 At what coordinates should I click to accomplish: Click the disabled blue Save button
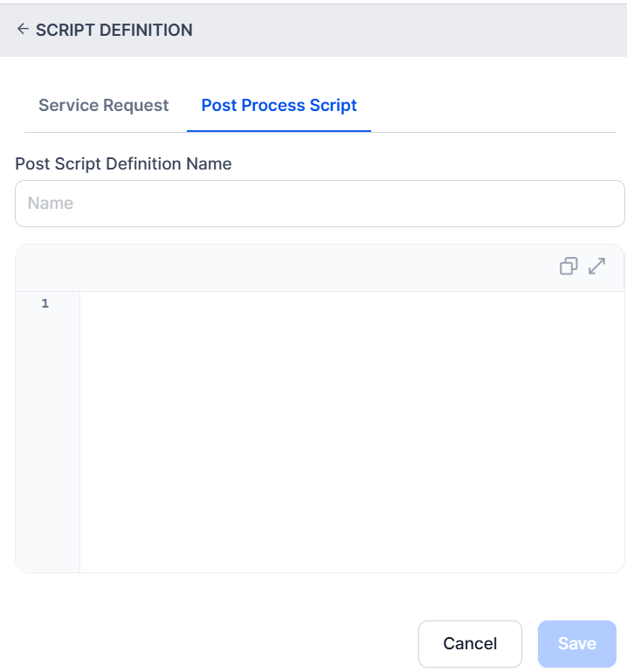pos(577,643)
